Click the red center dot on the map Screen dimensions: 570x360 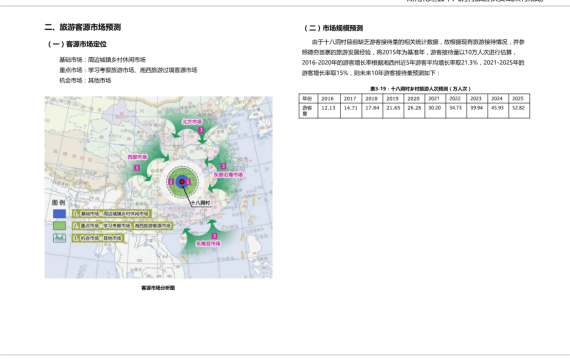tap(182, 181)
